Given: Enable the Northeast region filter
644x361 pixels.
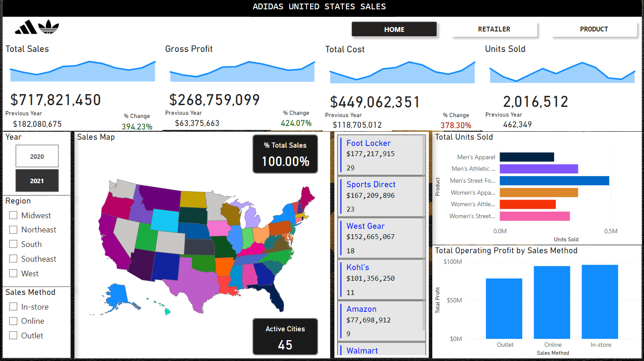Looking at the screenshot, I should (x=13, y=230).
